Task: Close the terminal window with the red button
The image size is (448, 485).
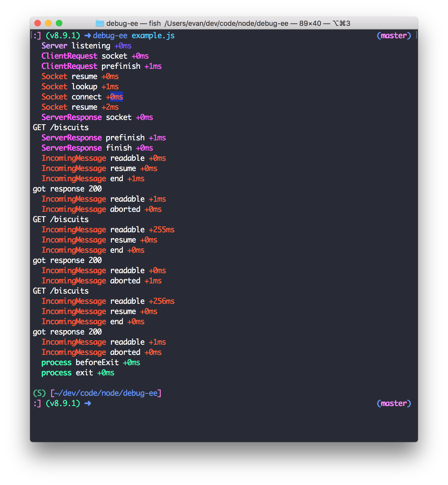Action: (38, 23)
